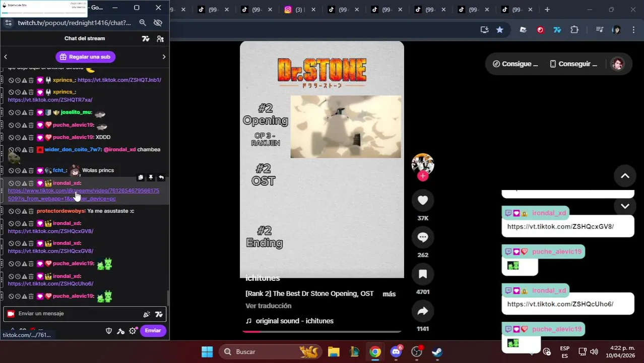Click the moderator sword icon below chat
Image resolution: width=644 pixels, height=363 pixels.
click(120, 331)
